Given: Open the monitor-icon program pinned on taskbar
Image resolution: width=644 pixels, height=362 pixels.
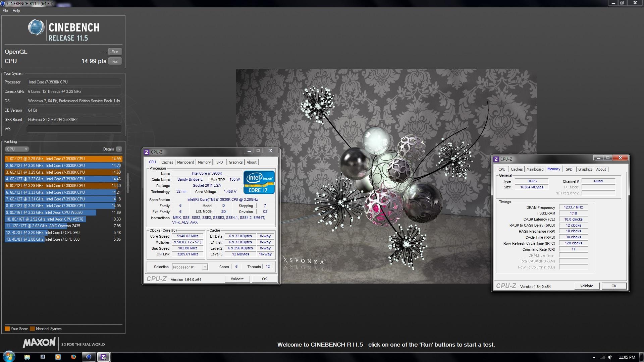Looking at the screenshot, I should pyautogui.click(x=43, y=357).
